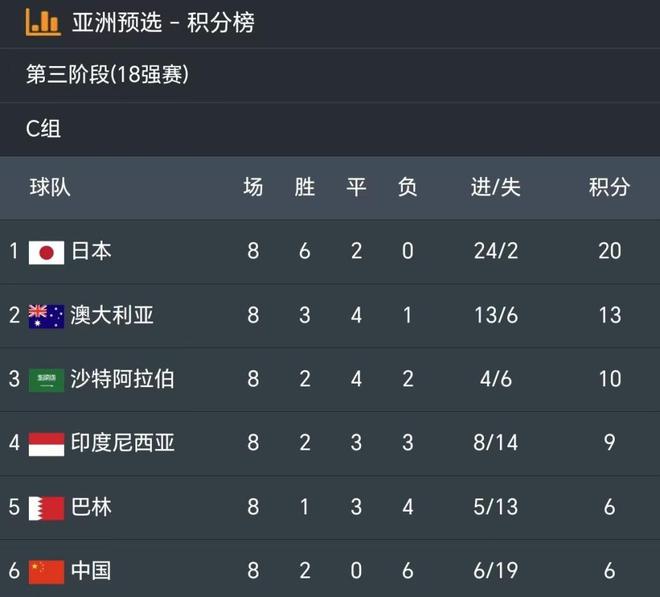
Task: Select the 印度尼西亚 team name
Action: 122,443
